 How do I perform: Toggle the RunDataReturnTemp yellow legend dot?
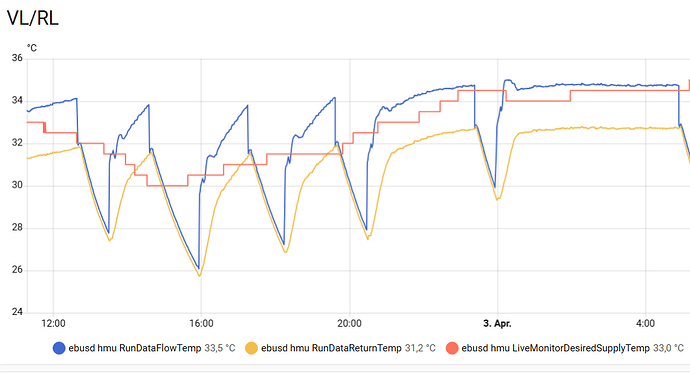click(251, 349)
